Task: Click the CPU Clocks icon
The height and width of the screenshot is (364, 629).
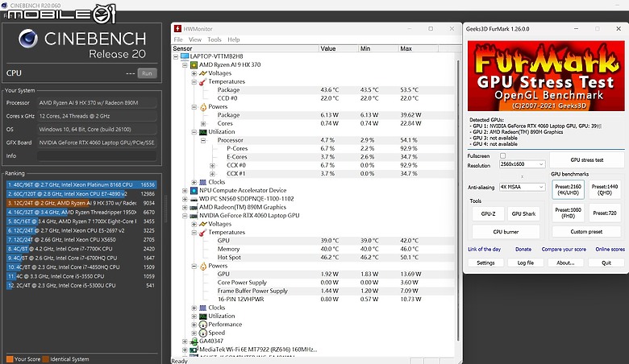Action: tap(203, 182)
